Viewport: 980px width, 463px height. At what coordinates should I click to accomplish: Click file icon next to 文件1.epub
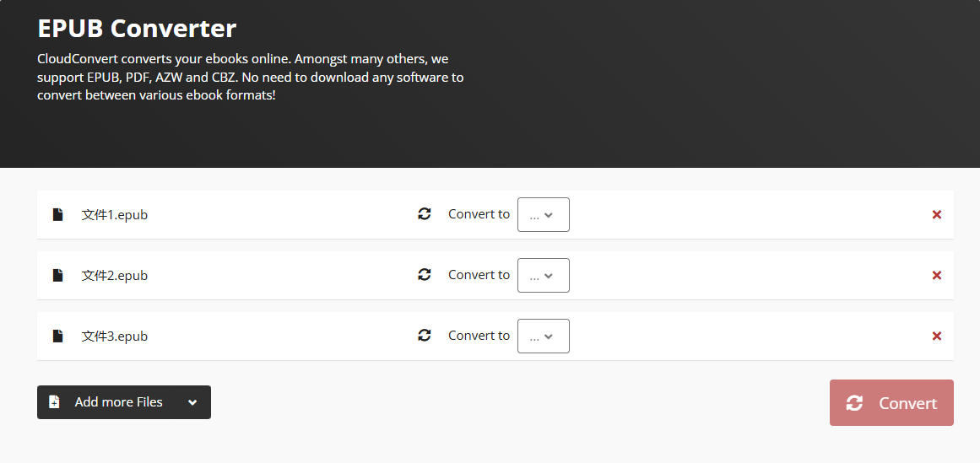(57, 214)
